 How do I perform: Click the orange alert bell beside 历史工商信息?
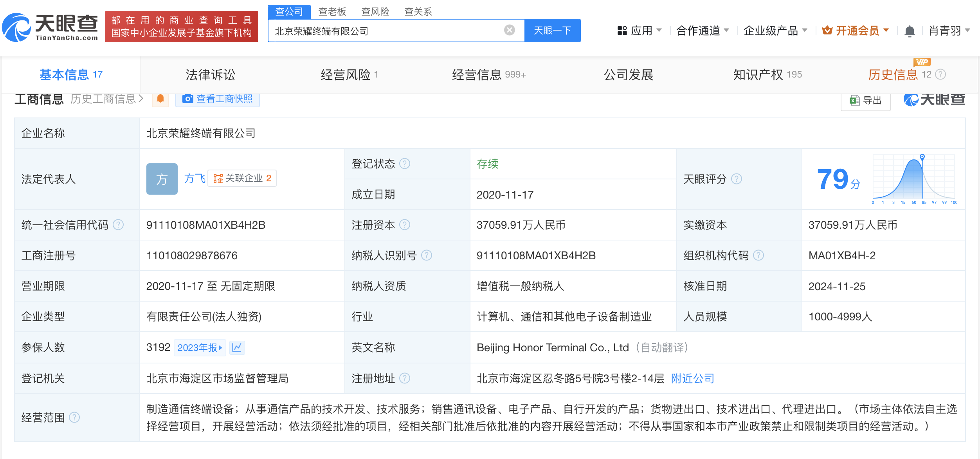(x=160, y=99)
